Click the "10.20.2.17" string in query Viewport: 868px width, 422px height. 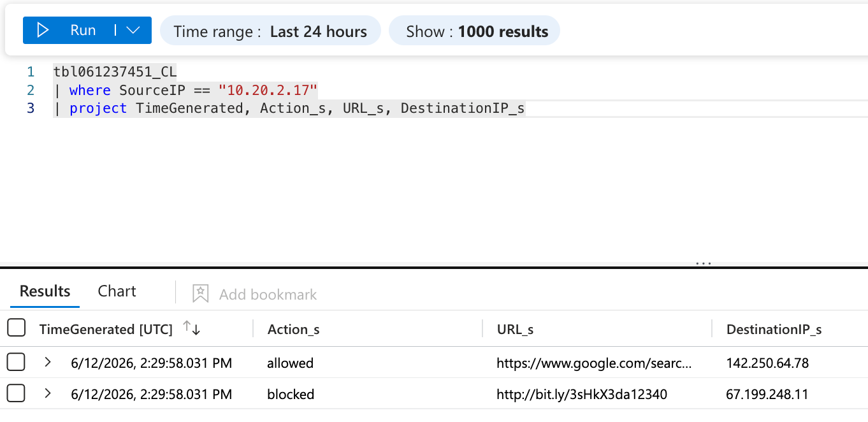(268, 90)
